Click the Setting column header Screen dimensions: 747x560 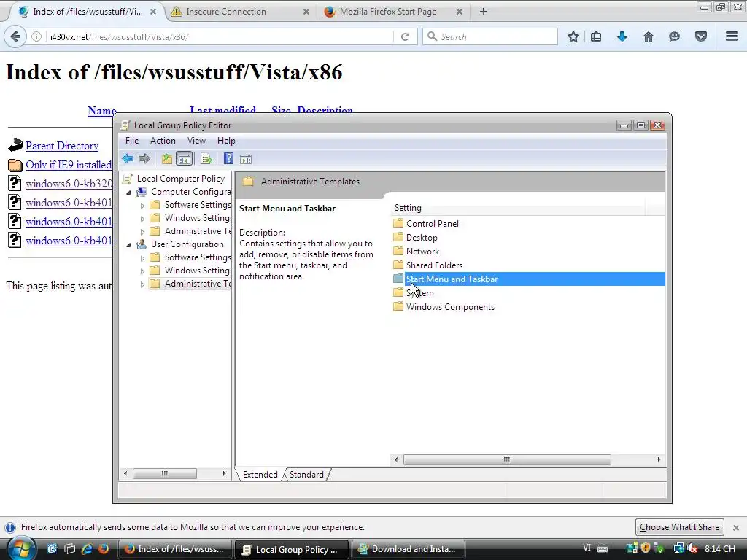(519, 208)
